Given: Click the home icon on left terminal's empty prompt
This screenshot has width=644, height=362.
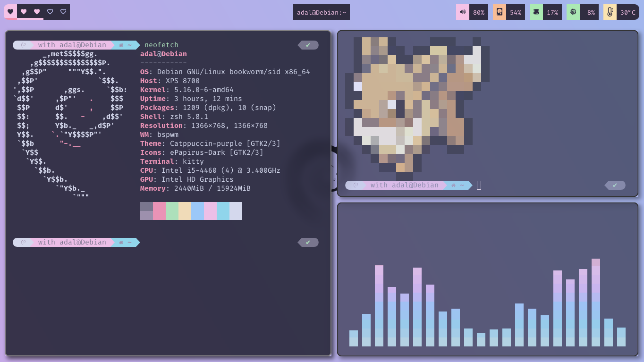Looking at the screenshot, I should click(121, 242).
